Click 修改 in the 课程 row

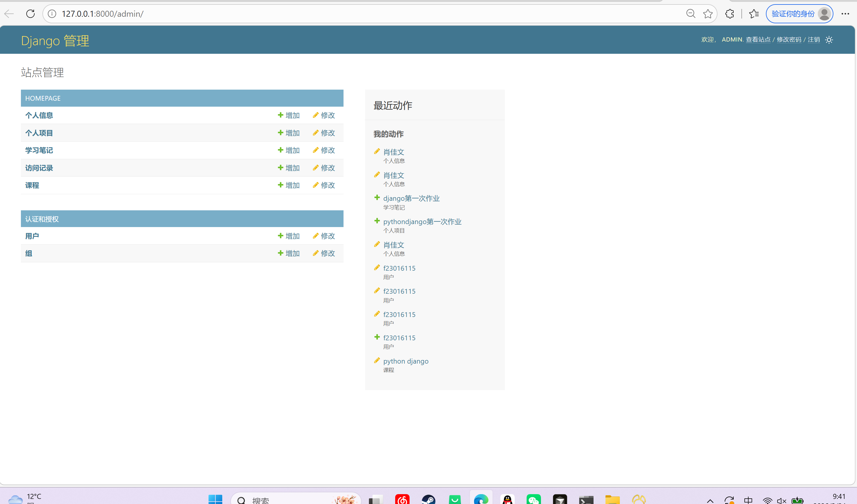(x=324, y=185)
